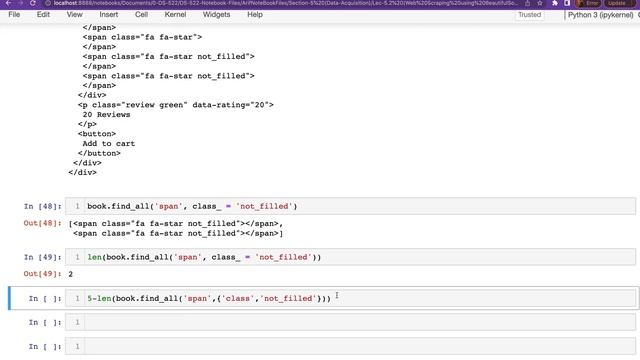The width and height of the screenshot is (640, 360).
Task: Go back using the browser back arrow
Action: click(8, 3)
